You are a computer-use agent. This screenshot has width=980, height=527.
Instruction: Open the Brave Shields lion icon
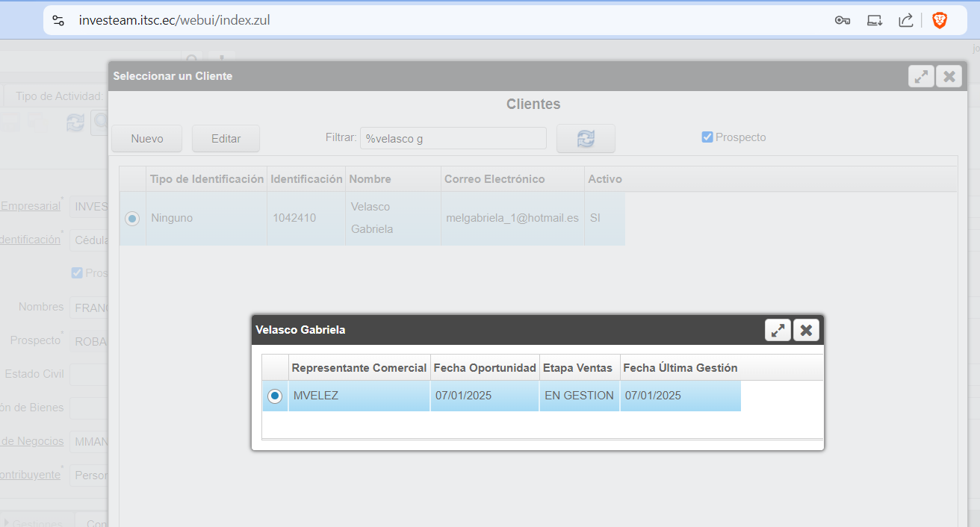click(940, 20)
